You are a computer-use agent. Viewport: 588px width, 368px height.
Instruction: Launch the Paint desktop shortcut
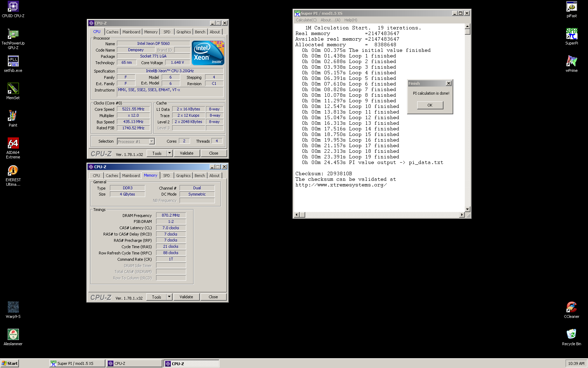pos(13,118)
